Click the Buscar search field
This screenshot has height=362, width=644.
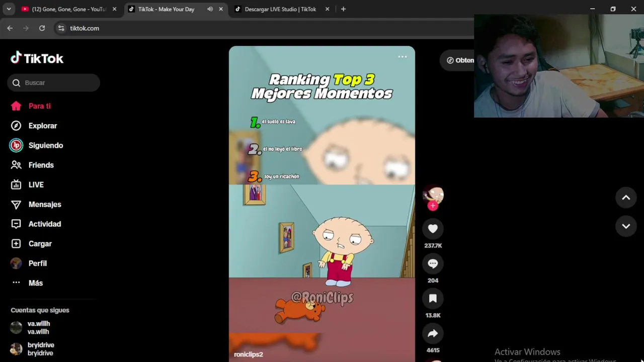[x=54, y=82]
